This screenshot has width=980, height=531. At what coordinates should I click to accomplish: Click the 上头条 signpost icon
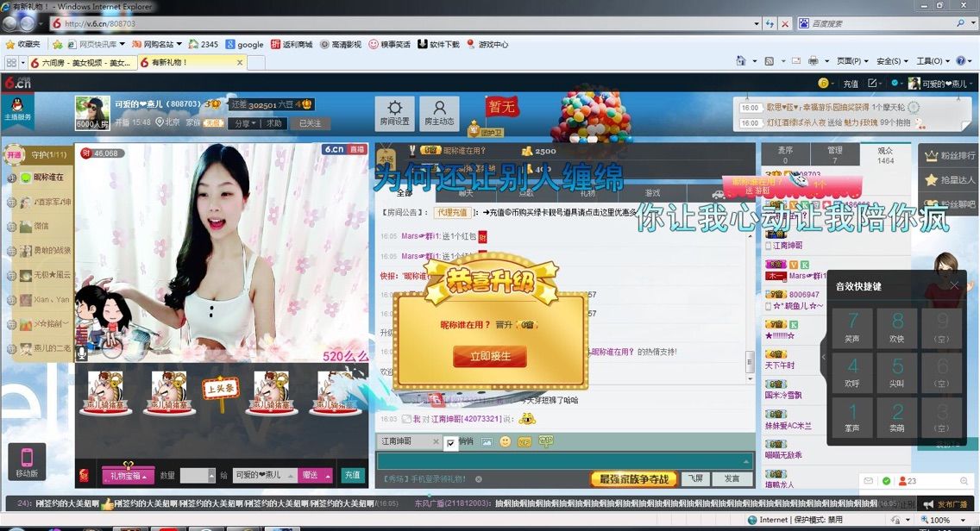click(220, 392)
